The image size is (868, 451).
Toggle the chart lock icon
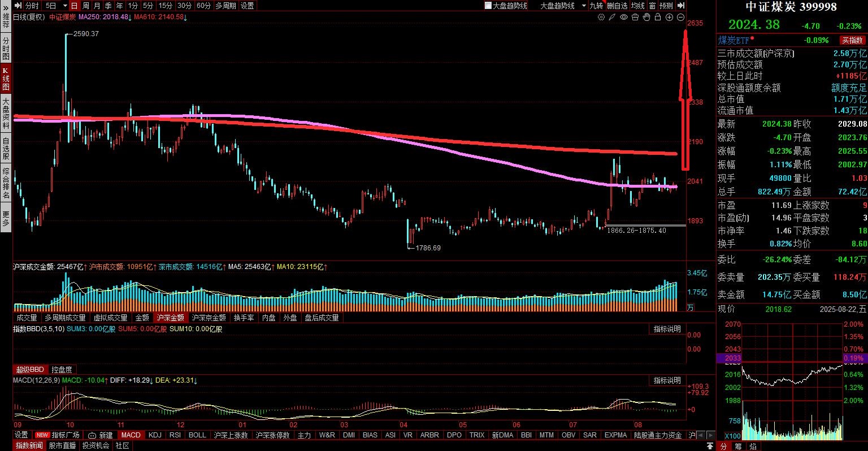658,18
